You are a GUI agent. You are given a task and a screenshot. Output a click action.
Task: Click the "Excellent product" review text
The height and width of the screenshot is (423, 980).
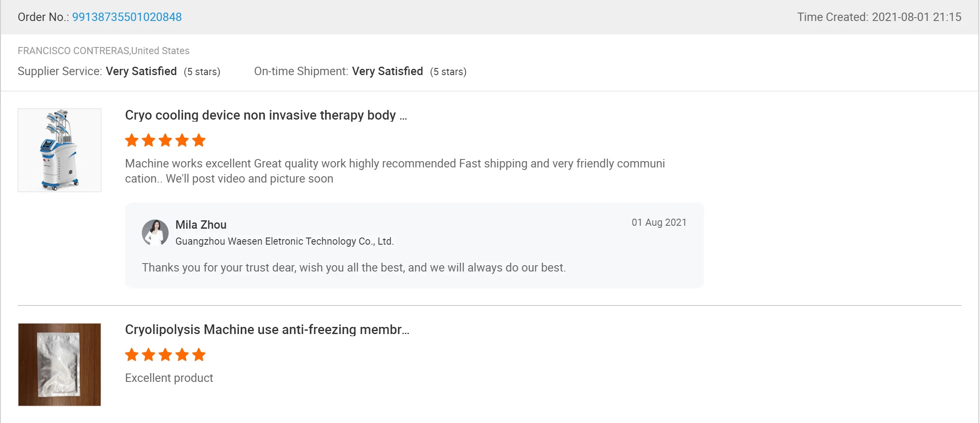169,378
